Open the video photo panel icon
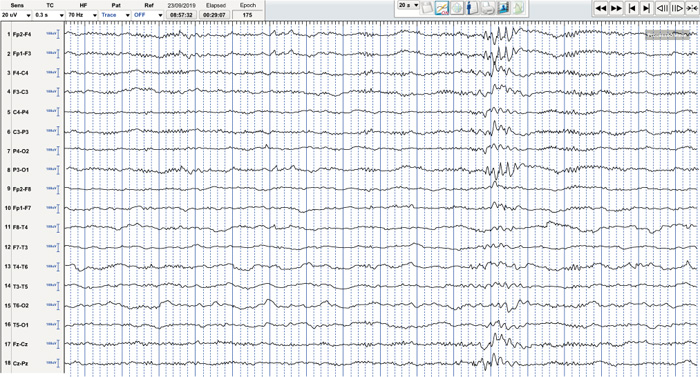 [503, 8]
